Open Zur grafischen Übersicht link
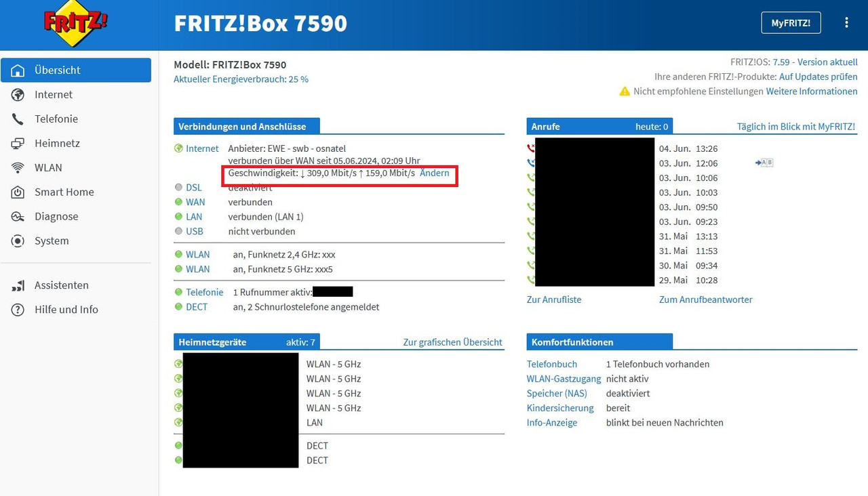Screen dimensions: 868x496 tap(453, 342)
